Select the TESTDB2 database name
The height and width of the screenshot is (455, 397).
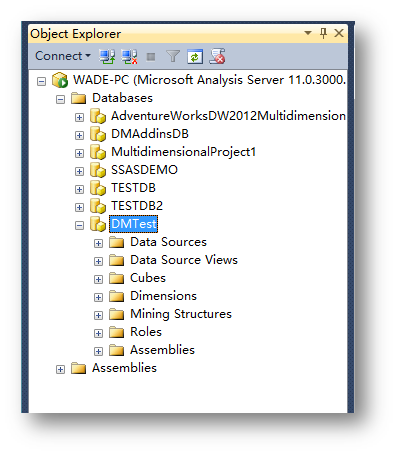coord(137,206)
